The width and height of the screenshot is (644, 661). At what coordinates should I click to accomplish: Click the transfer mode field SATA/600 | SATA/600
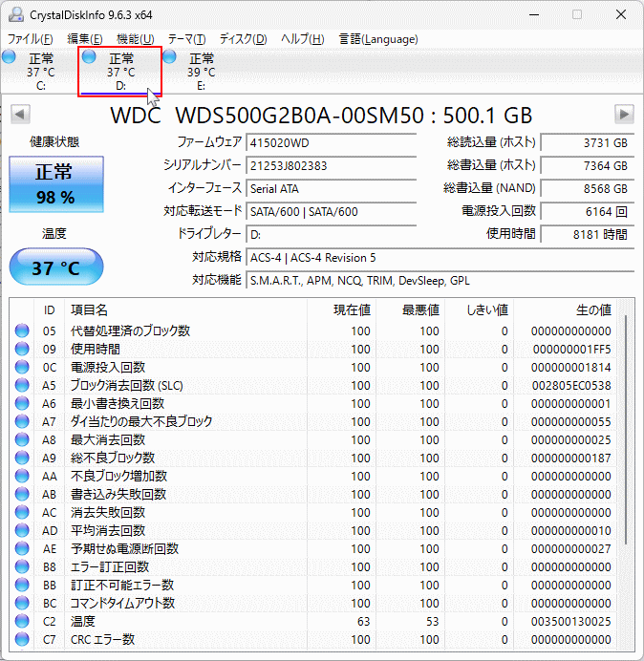tap(332, 211)
